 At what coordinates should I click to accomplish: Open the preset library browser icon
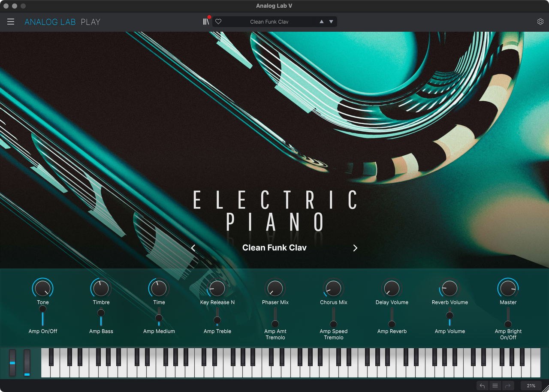point(206,22)
